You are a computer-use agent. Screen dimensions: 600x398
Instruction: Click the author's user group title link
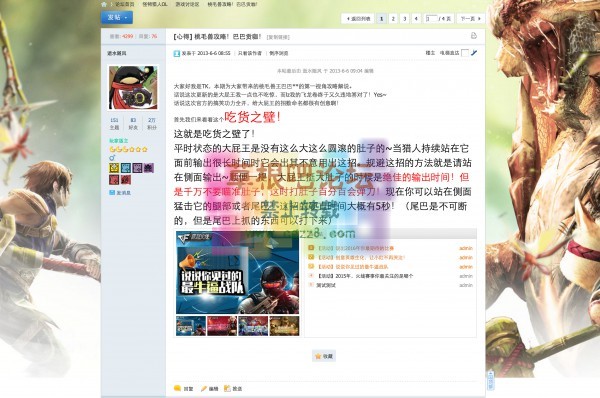(119, 141)
